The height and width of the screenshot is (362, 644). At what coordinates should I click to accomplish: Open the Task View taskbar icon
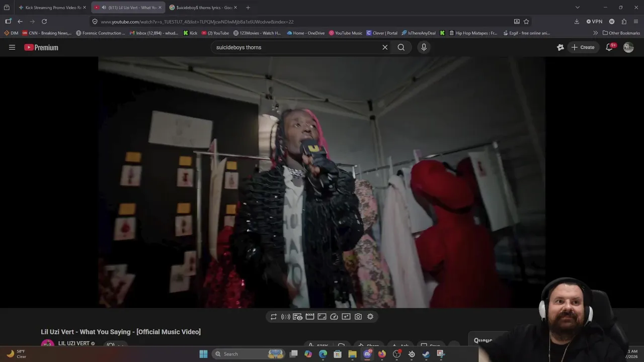click(294, 354)
